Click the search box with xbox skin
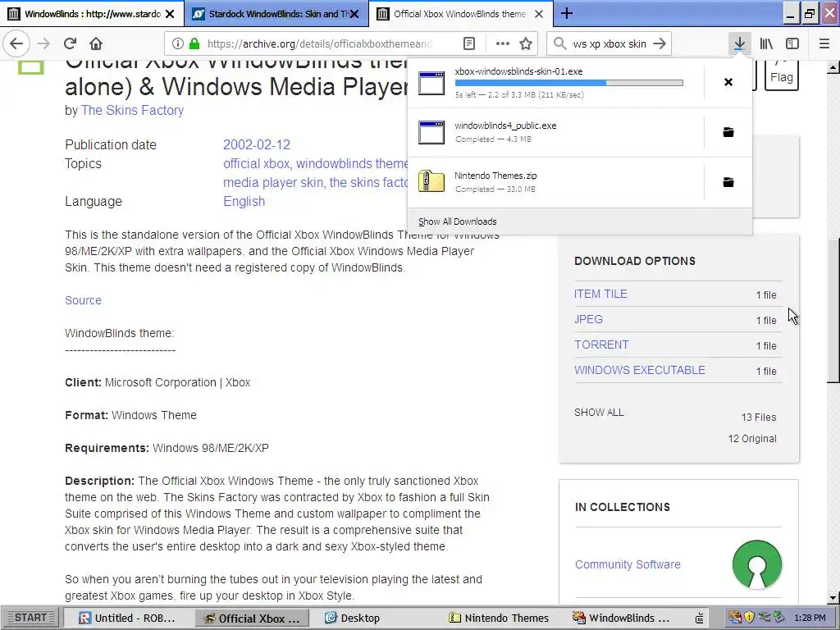The height and width of the screenshot is (630, 840). coord(609,43)
